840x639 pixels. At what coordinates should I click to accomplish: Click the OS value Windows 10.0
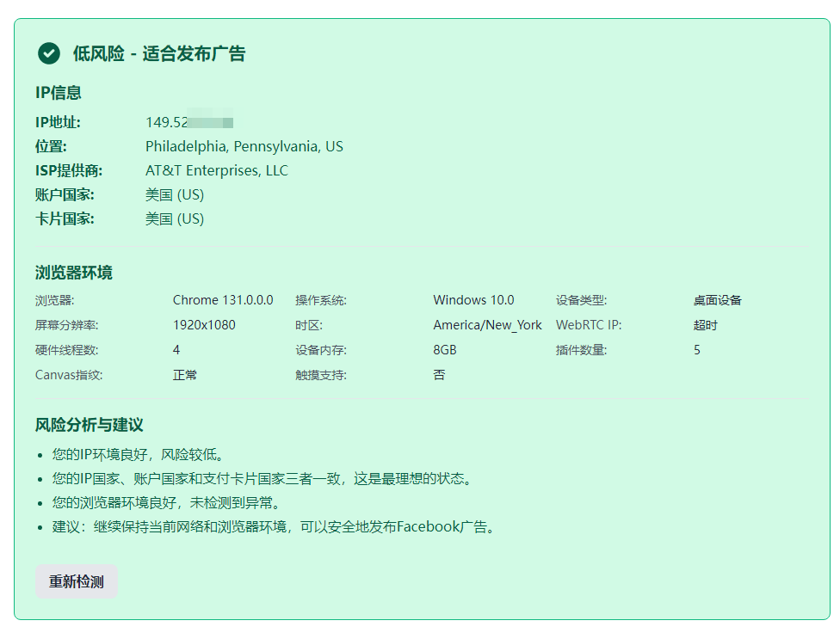(x=473, y=300)
